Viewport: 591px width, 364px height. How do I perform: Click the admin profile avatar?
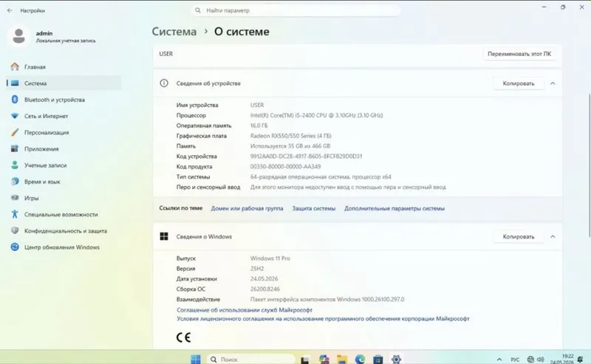click(18, 36)
